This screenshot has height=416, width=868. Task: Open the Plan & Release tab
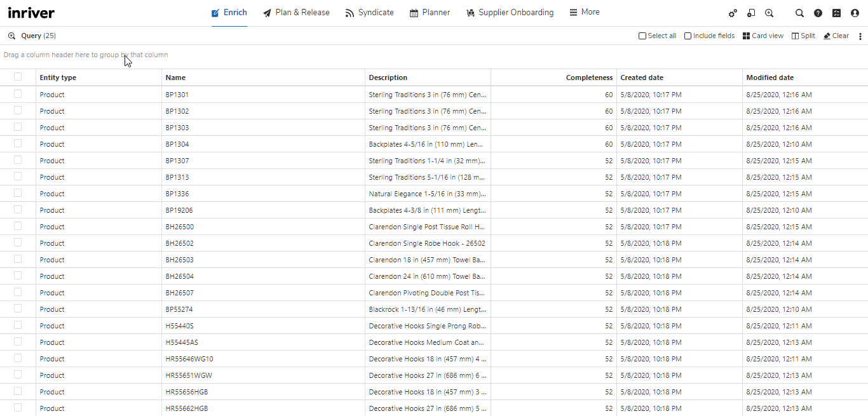296,12
